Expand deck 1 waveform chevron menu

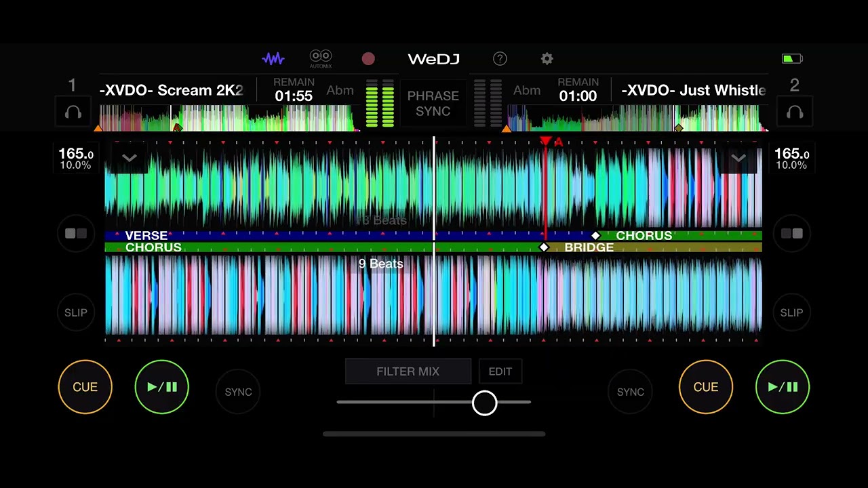tap(130, 159)
